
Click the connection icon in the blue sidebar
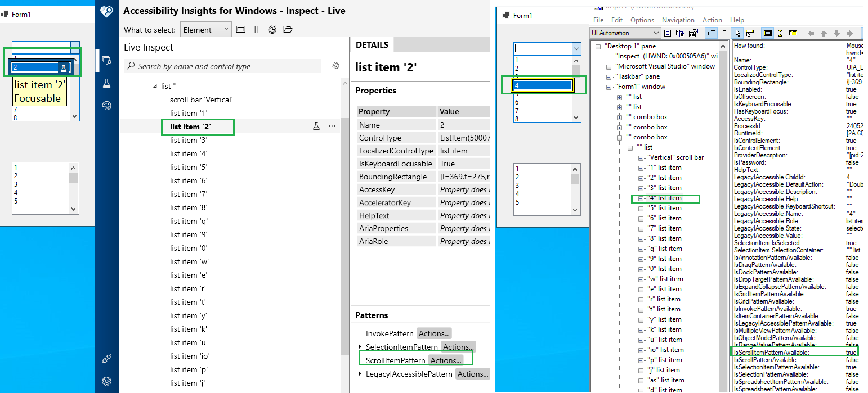pyautogui.click(x=106, y=359)
